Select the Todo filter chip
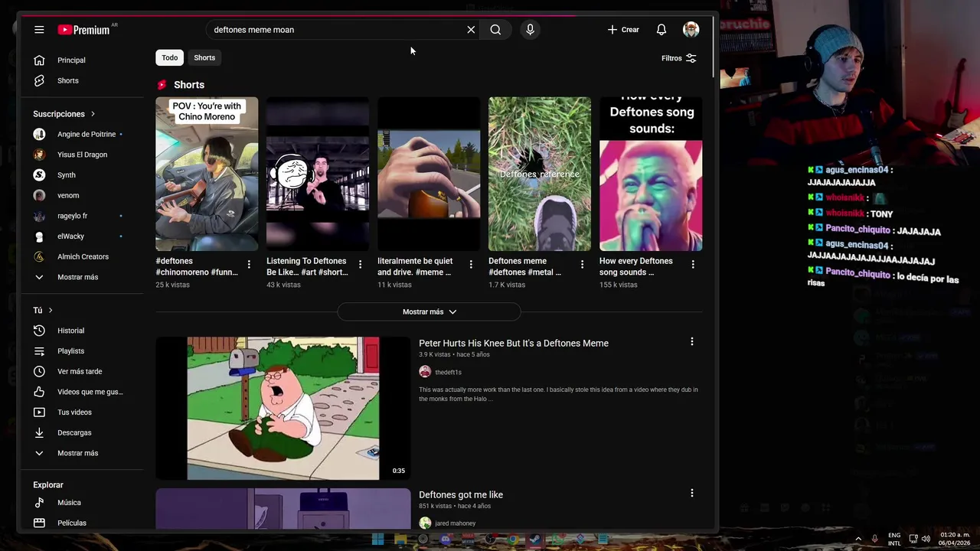 pyautogui.click(x=169, y=57)
